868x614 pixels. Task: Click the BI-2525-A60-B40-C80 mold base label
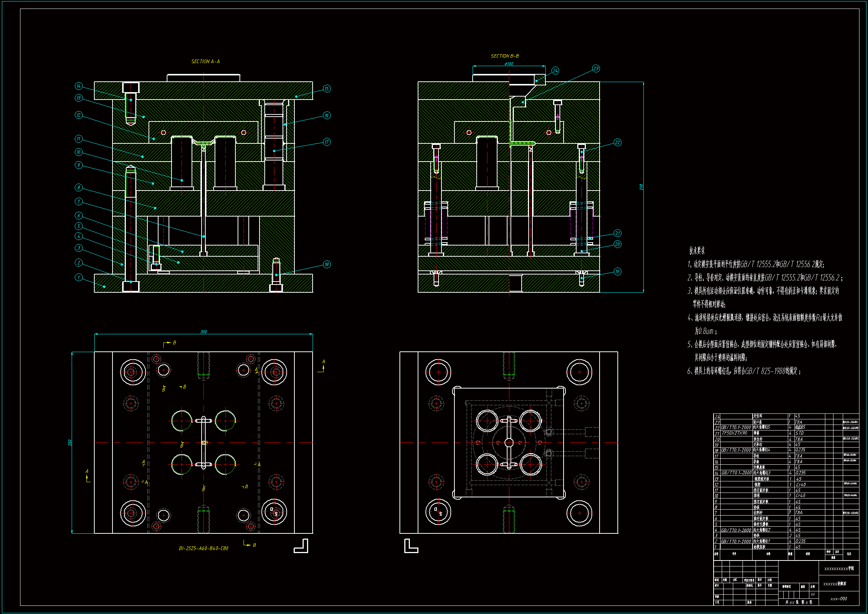(x=203, y=548)
